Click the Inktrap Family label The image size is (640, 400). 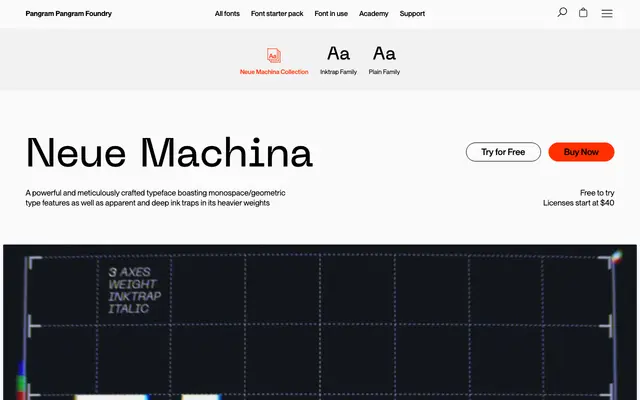[x=338, y=72]
